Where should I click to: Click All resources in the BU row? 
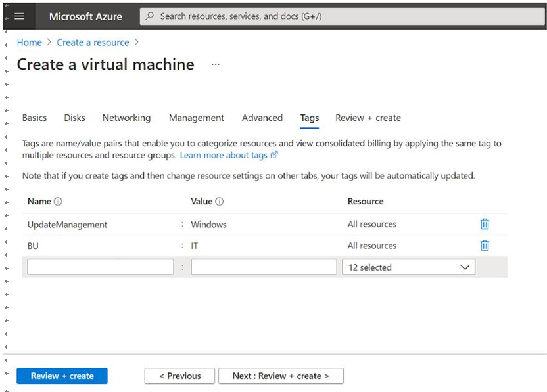click(x=372, y=246)
